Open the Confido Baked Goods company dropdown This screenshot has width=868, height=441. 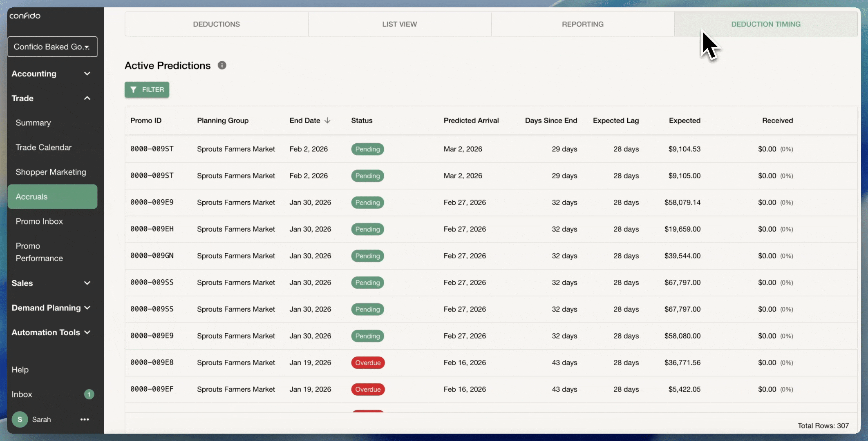pos(52,47)
